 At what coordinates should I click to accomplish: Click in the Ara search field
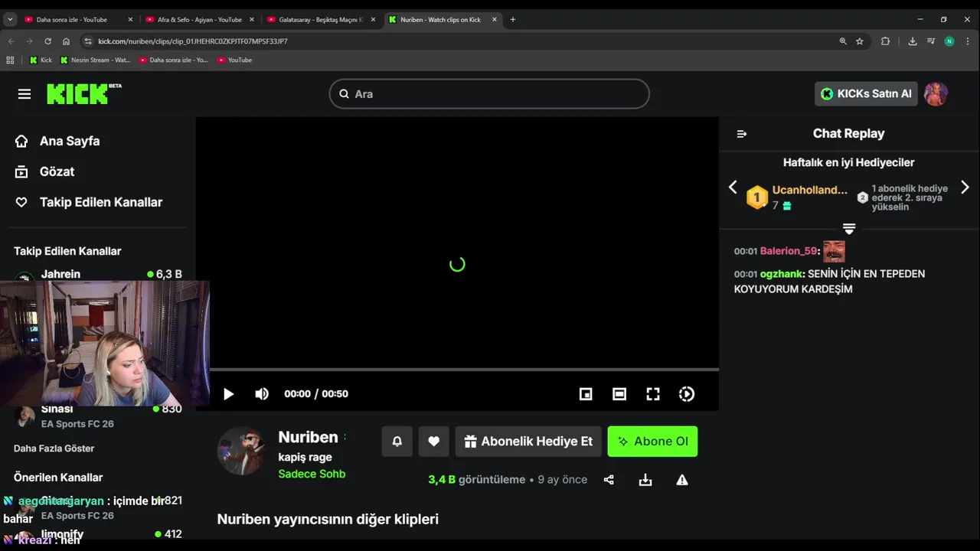pos(489,94)
